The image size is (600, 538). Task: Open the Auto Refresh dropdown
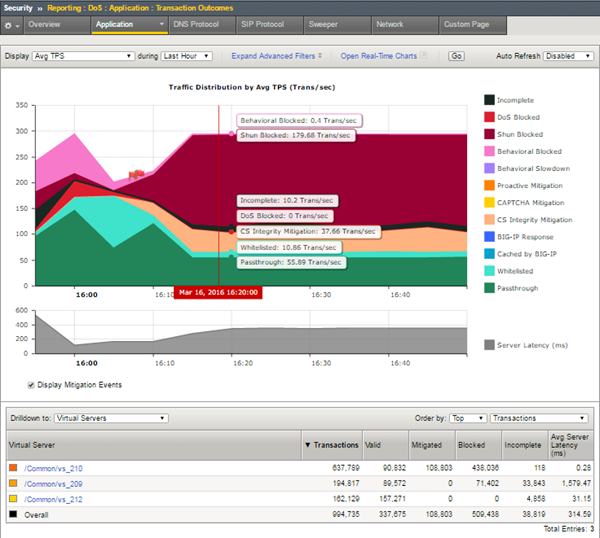coord(567,57)
